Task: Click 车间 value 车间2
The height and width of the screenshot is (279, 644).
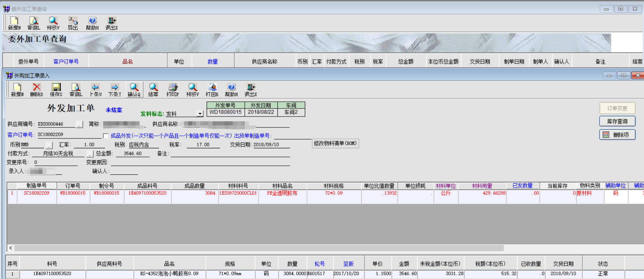Action: point(291,112)
